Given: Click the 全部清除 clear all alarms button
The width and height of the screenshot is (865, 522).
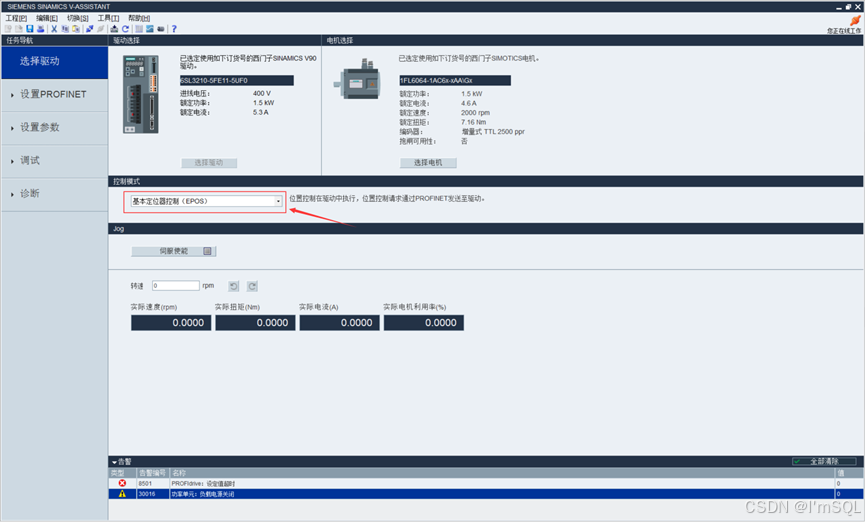Looking at the screenshot, I should point(824,461).
